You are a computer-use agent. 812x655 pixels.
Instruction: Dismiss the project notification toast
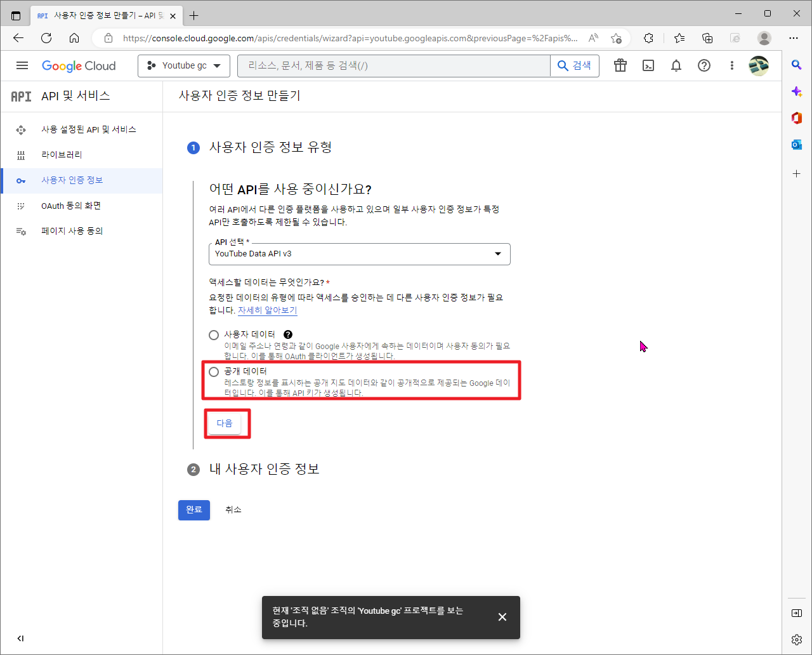[502, 617]
